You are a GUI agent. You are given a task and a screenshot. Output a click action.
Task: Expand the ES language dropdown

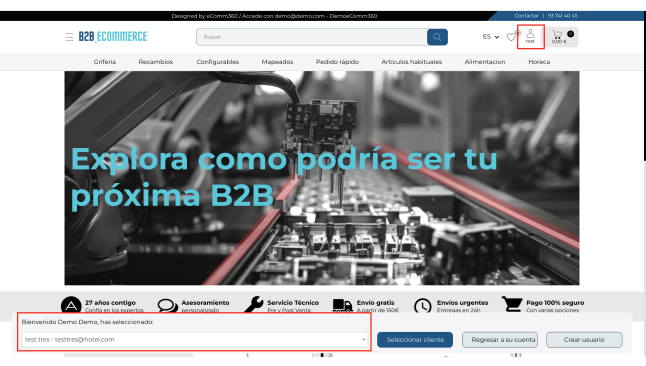pyautogui.click(x=491, y=37)
